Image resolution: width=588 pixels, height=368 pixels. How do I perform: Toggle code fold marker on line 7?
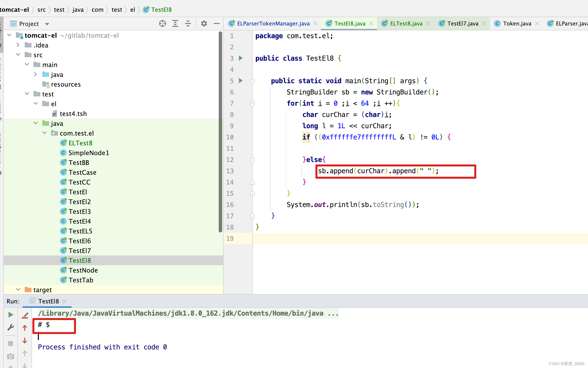pos(252,104)
